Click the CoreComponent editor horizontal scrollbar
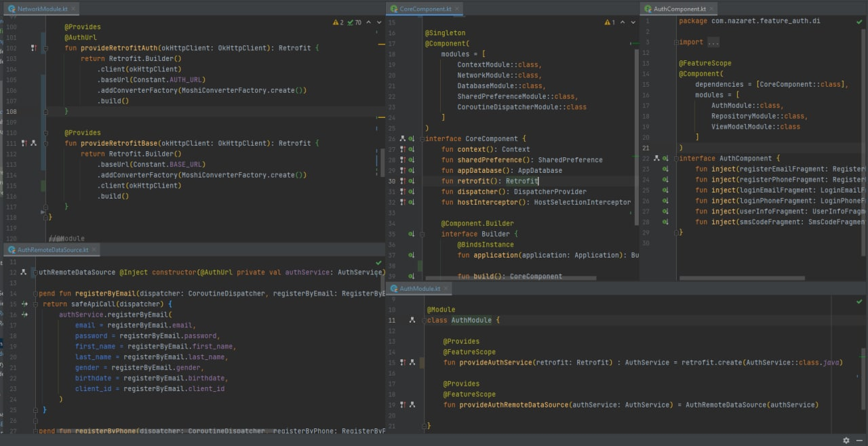 (x=511, y=278)
